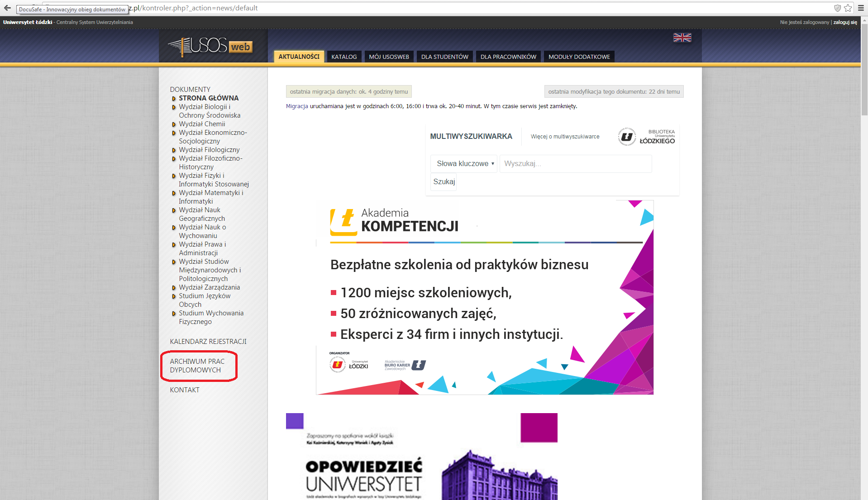The height and width of the screenshot is (500, 868).
Task: Open the Dla studentów tab
Action: [444, 57]
